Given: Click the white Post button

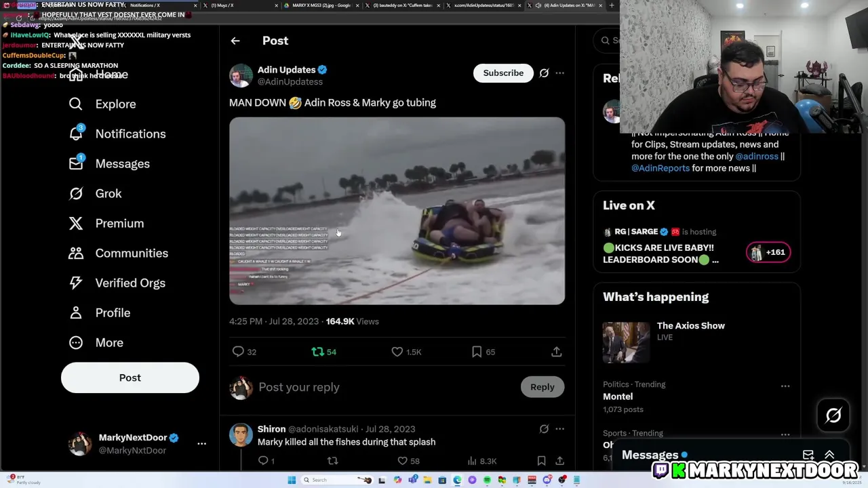Looking at the screenshot, I should coord(130,378).
